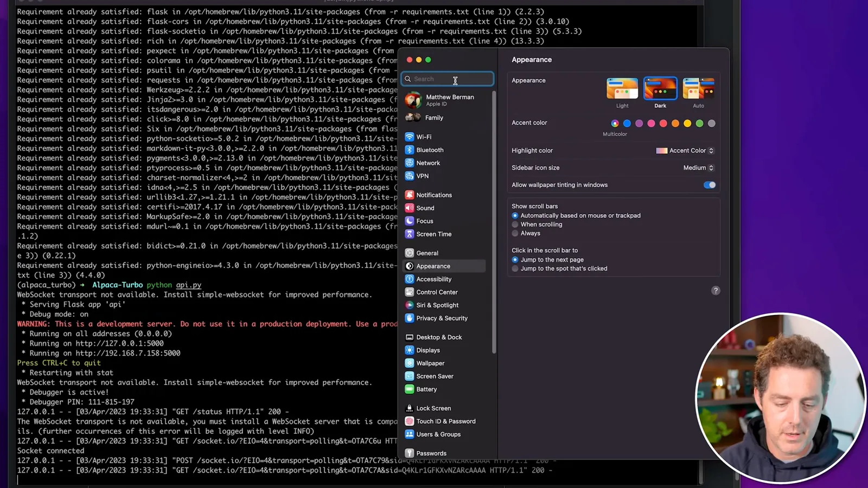Select Automatically based on mouse or trackpad
This screenshot has width=868, height=488.
[515, 216]
